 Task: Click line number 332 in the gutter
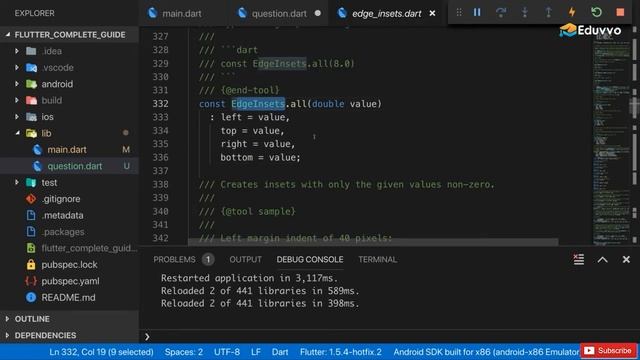click(x=160, y=104)
